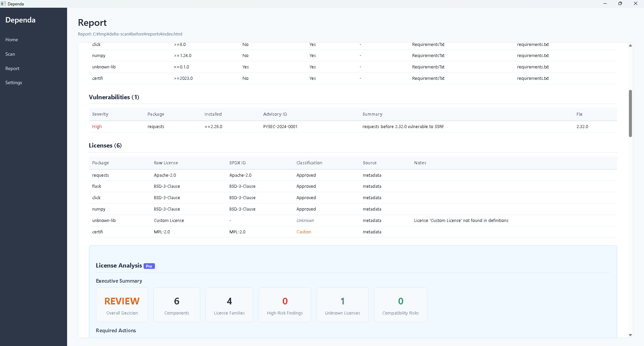Click the 2.32.0 fix version for requests
The width and height of the screenshot is (644, 346).
coord(582,126)
